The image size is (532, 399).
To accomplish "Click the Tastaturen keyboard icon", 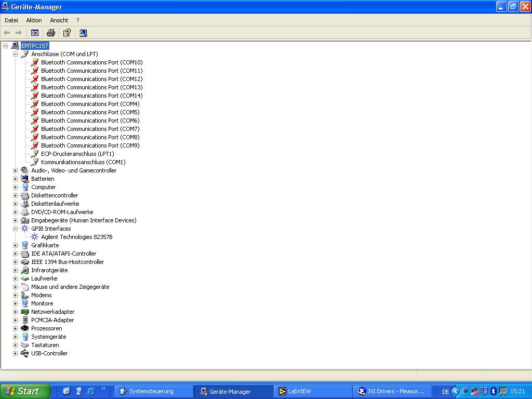I will tap(25, 345).
